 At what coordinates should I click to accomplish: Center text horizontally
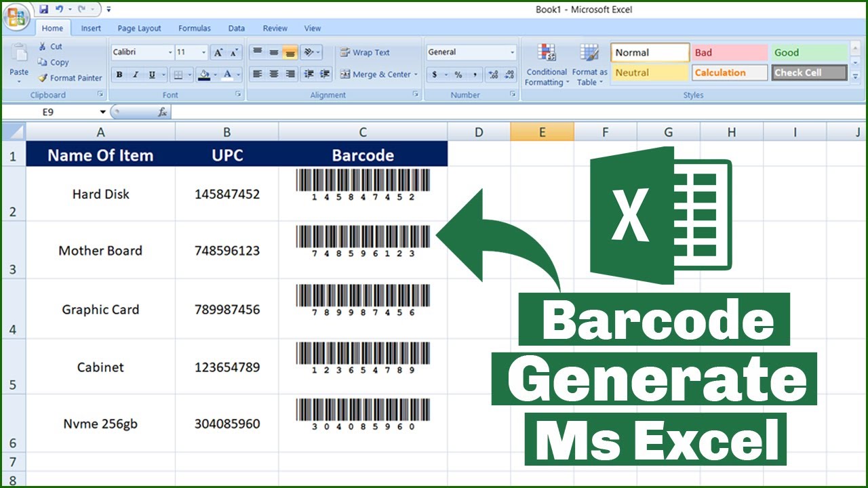[274, 75]
